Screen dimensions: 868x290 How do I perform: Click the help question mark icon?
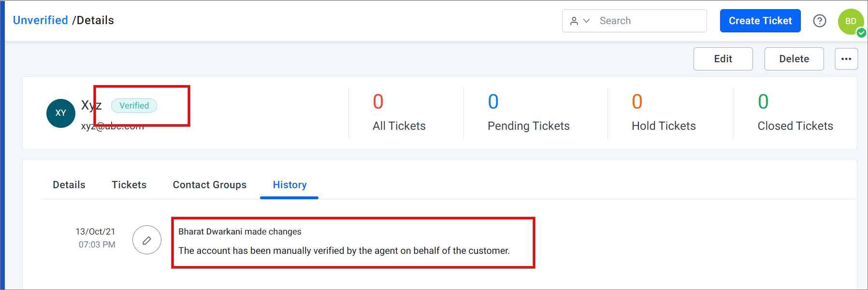[819, 21]
